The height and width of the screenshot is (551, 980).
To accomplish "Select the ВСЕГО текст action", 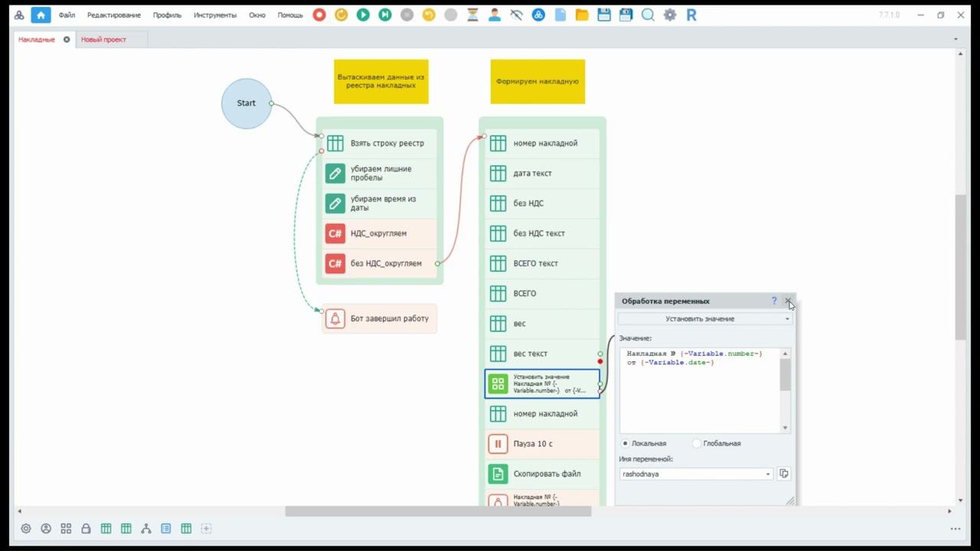I will coord(542,263).
